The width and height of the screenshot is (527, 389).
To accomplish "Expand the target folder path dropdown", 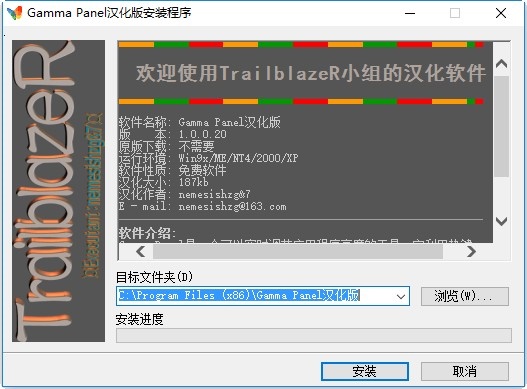I will click(x=400, y=297).
